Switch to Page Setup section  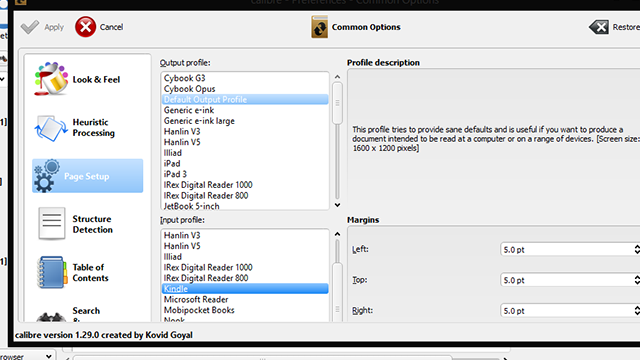tap(88, 176)
